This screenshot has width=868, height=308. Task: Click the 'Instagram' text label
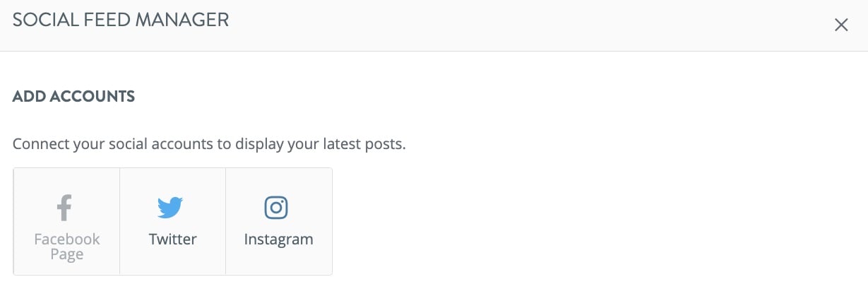[278, 239]
